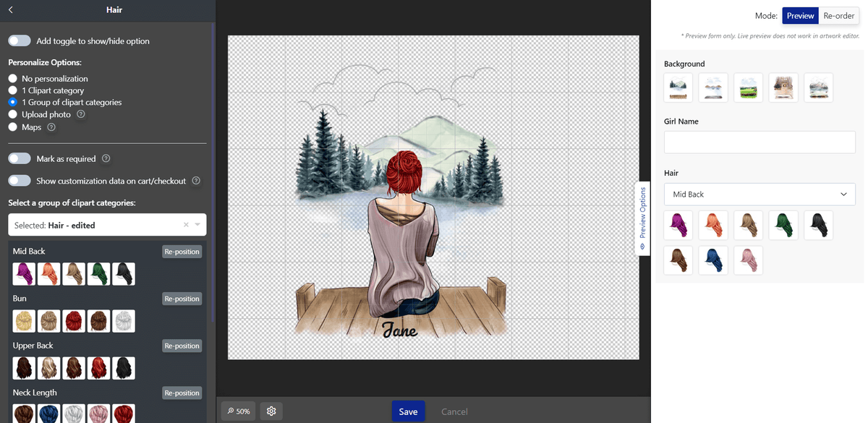
Task: Switch to Preview mode
Action: tap(800, 16)
